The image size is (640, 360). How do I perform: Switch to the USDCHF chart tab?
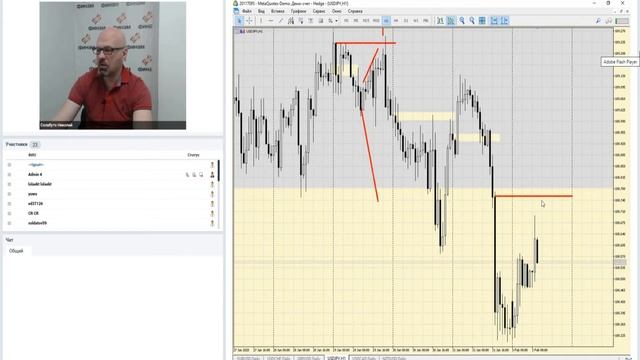(x=280, y=358)
